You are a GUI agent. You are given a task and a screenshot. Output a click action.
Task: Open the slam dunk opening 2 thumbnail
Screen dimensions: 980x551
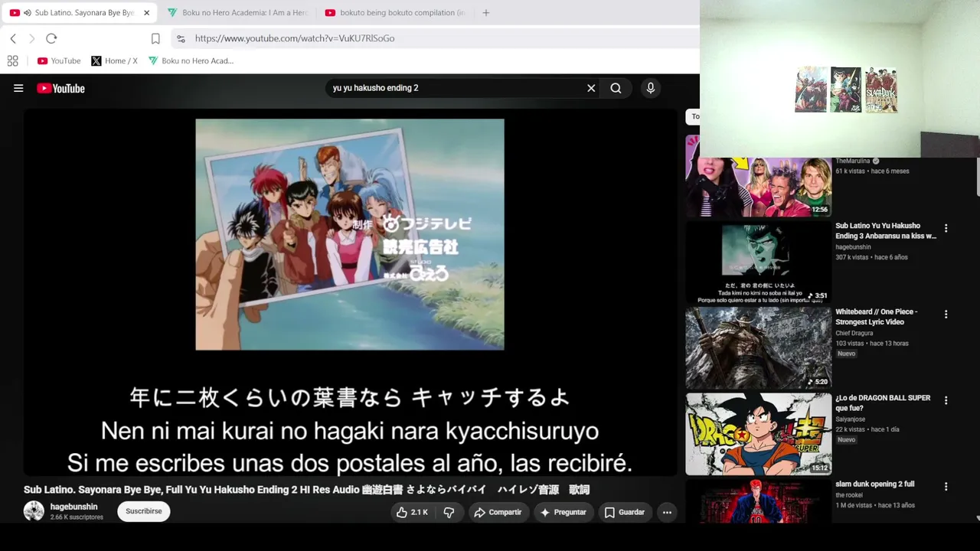[758, 501]
